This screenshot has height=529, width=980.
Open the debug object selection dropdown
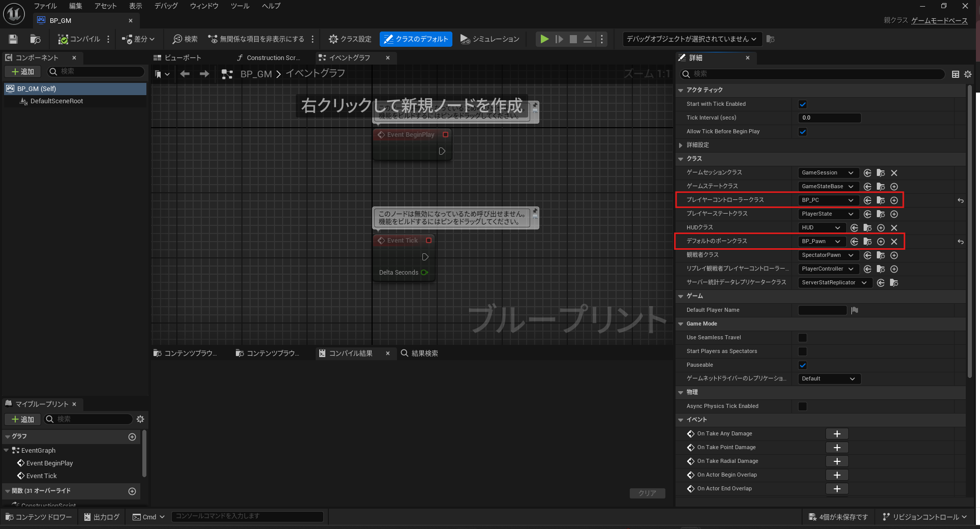(691, 39)
